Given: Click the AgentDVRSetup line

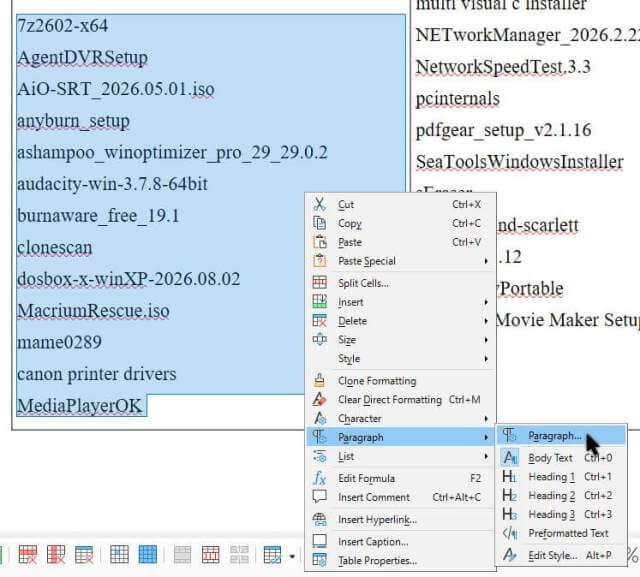Looking at the screenshot, I should [82, 58].
